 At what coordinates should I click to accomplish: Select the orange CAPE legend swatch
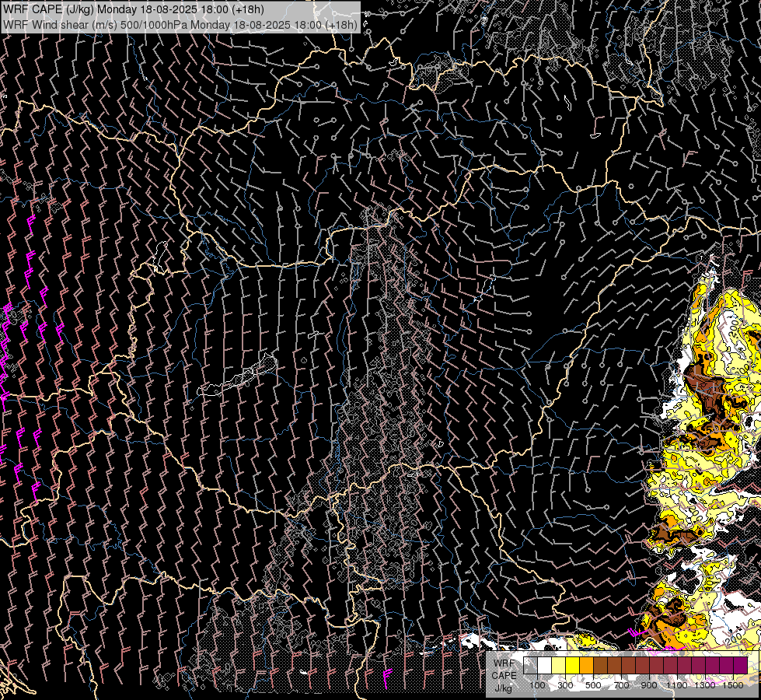pyautogui.click(x=587, y=665)
